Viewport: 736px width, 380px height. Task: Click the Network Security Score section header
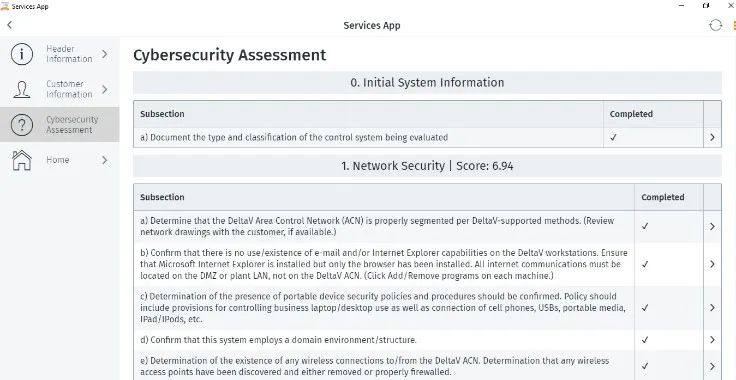[427, 166]
